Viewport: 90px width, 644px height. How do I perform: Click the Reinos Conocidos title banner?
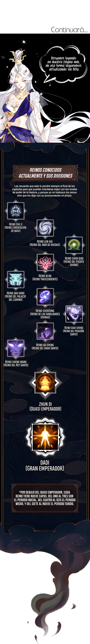click(x=45, y=173)
